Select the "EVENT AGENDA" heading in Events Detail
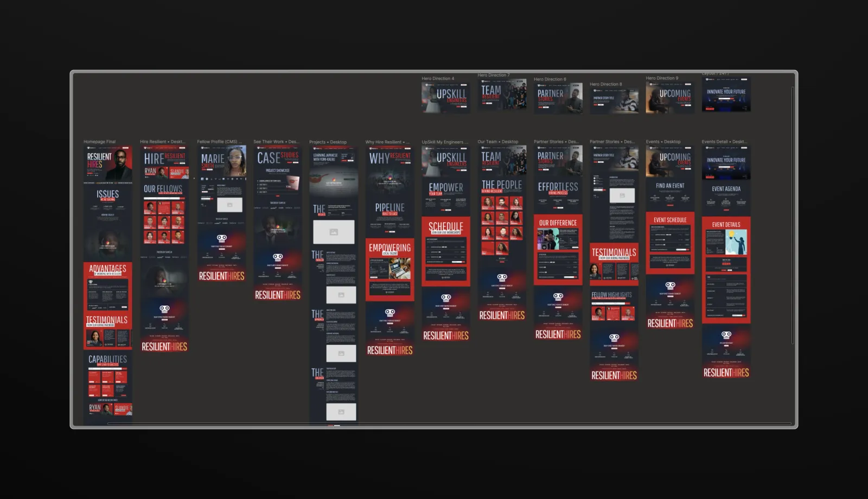 726,189
